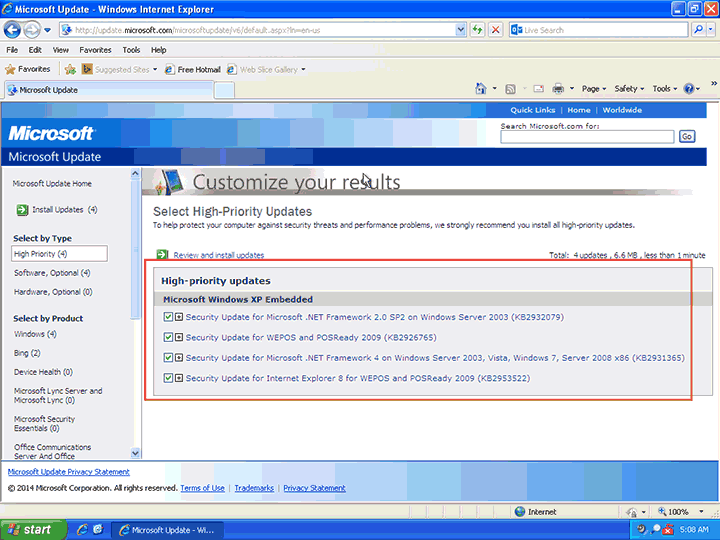Expand details for KB2932079 update
Screen dimensions: 720x540
click(x=179, y=317)
